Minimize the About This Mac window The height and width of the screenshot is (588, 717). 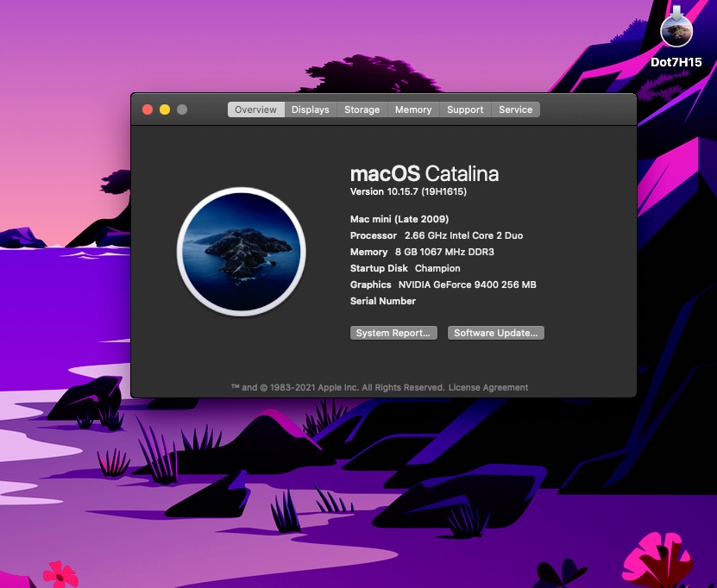coord(165,109)
